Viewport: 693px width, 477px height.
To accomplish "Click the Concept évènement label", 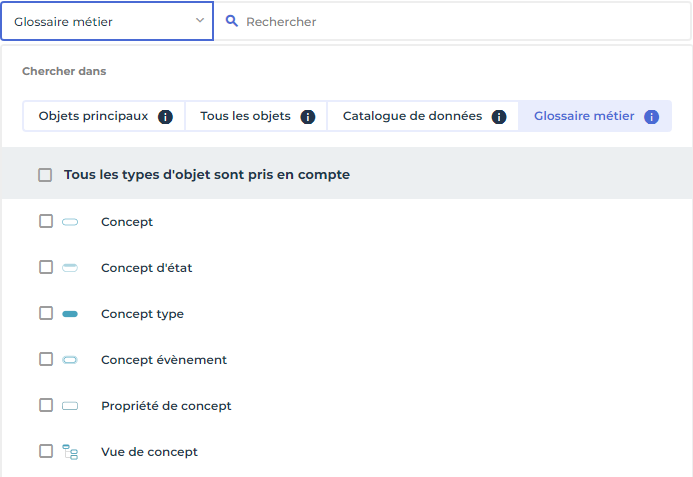I will (x=164, y=360).
